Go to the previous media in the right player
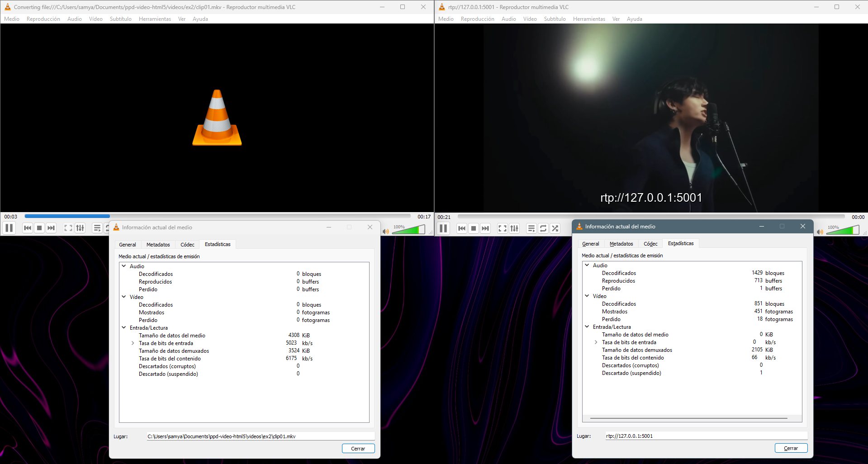This screenshot has height=464, width=868. (462, 228)
